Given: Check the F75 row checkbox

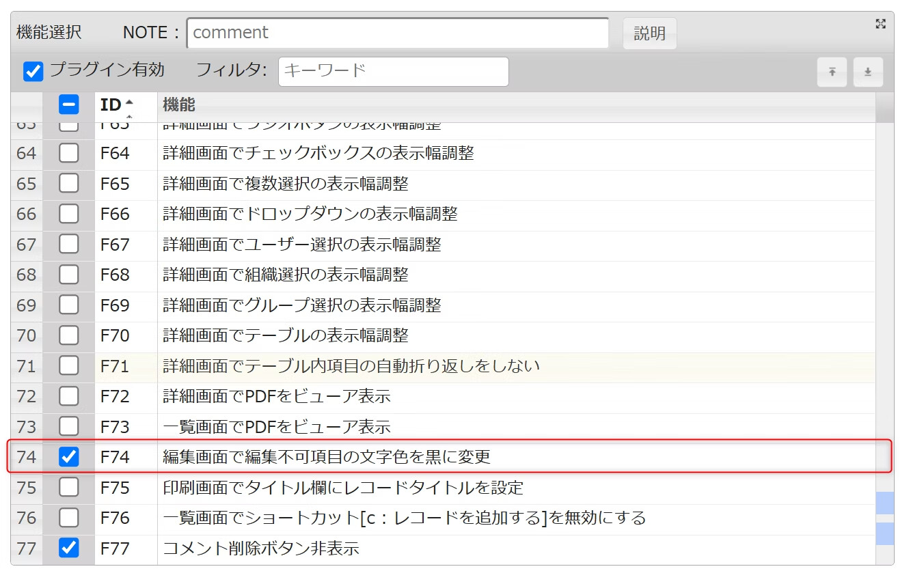Looking at the screenshot, I should point(68,488).
